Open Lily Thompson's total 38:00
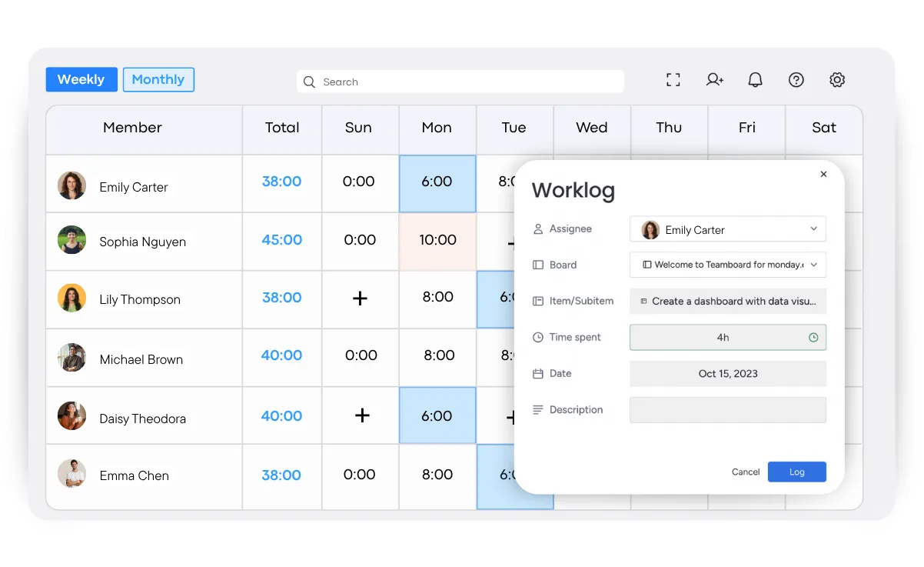Viewport: 924px width, 567px height. pyautogui.click(x=282, y=298)
